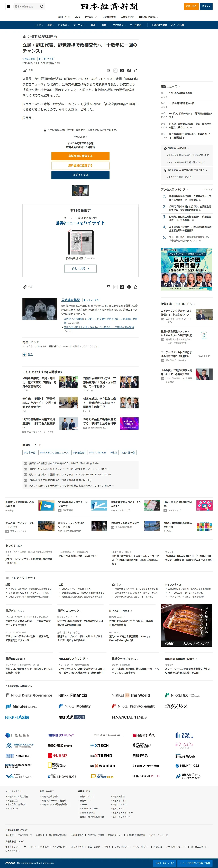Screen dimensions: 218x868
Task: Open the NIKKEI Digital Governance logo
Action: 29,695
